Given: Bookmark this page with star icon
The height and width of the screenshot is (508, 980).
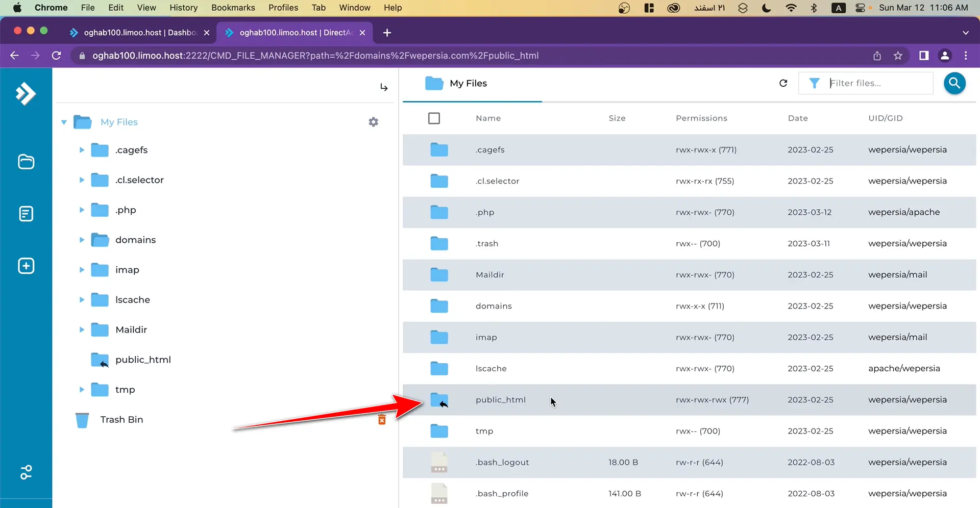Looking at the screenshot, I should tap(898, 56).
